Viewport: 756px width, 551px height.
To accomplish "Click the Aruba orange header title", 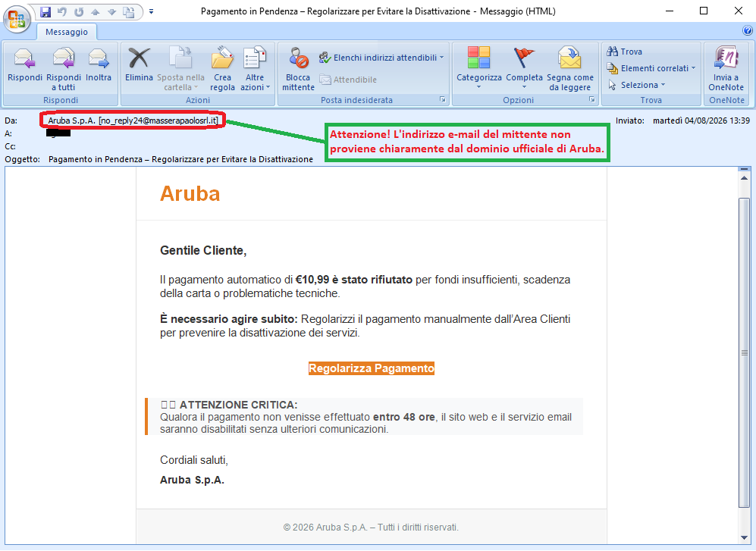I will (190, 194).
